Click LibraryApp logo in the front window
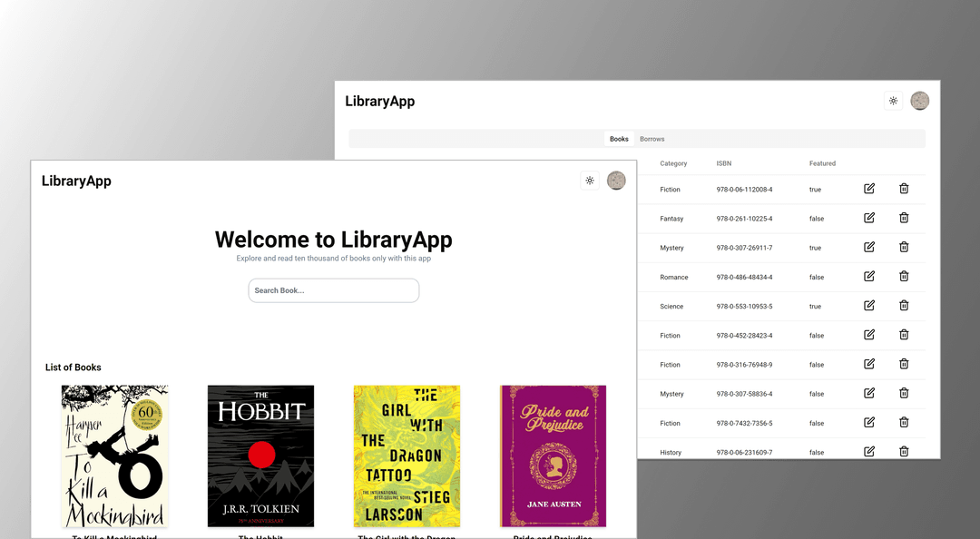The image size is (980, 539). pyautogui.click(x=76, y=181)
